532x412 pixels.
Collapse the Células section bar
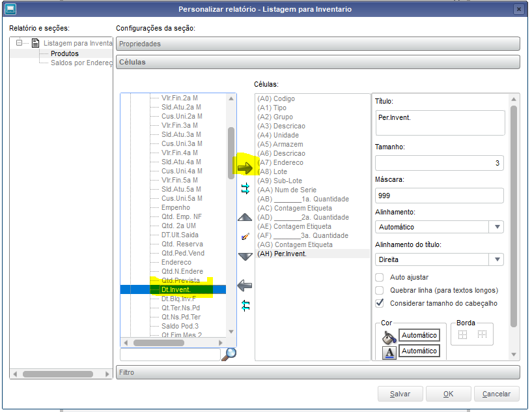coord(318,62)
